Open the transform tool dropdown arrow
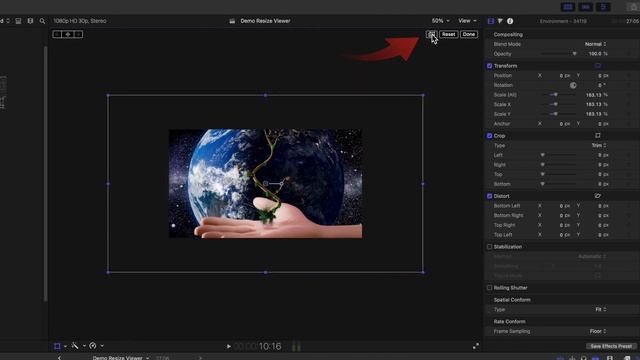Screen dimensions: 640x360 coord(65,346)
